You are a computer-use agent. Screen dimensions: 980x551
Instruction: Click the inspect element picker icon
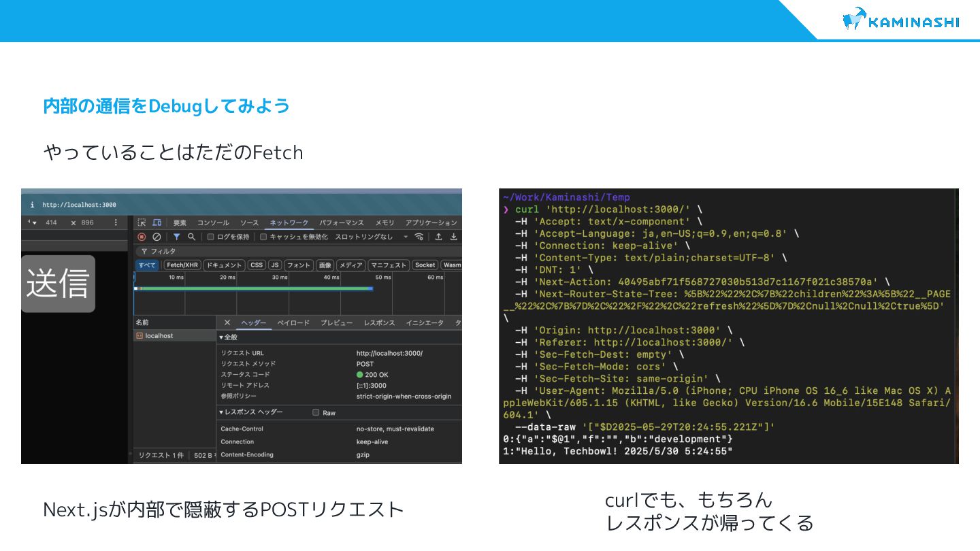click(142, 222)
